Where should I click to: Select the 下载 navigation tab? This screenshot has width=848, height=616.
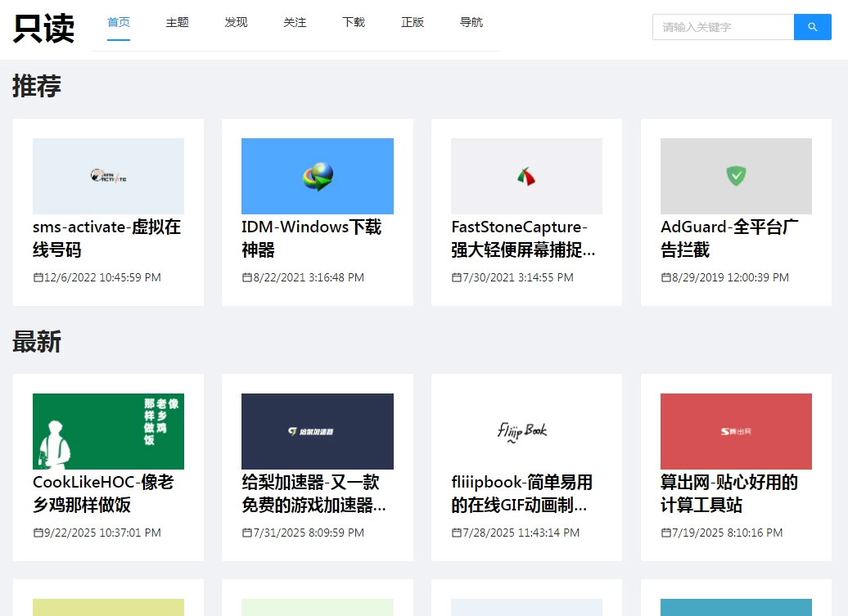coord(354,23)
